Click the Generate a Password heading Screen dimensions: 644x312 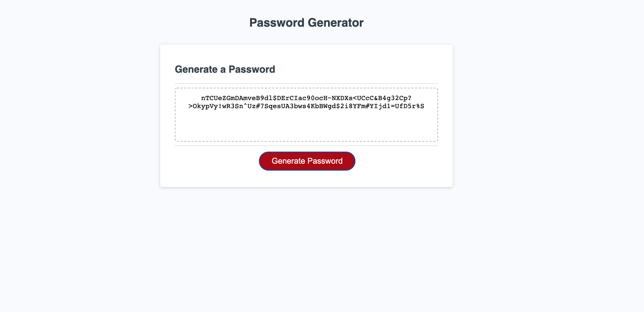coord(225,69)
